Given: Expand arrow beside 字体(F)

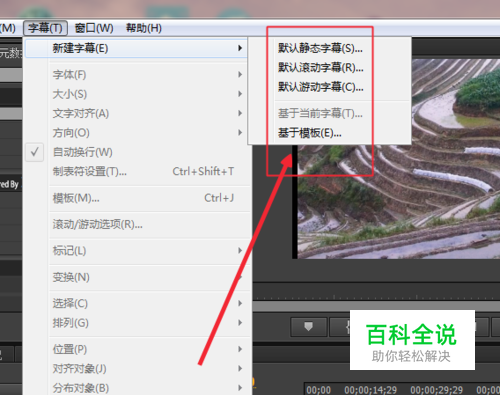Looking at the screenshot, I should 240,74.
